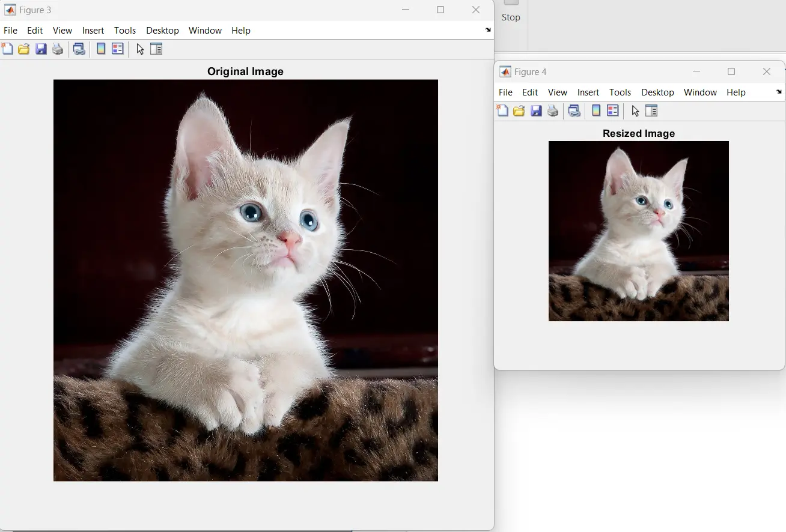Click Link Plot icon in Figure 4 toolbar
The height and width of the screenshot is (532, 786).
click(574, 111)
